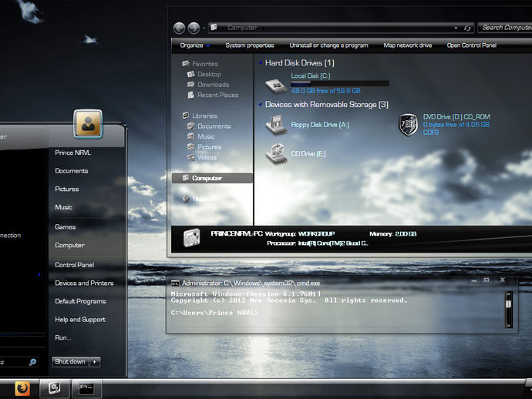Image resolution: width=532 pixels, height=399 pixels.
Task: Open Music from Start menu
Action: 63,207
